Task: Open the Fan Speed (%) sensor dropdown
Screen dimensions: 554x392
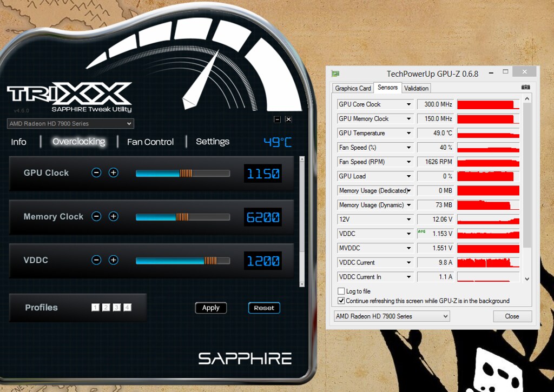Action: [409, 148]
